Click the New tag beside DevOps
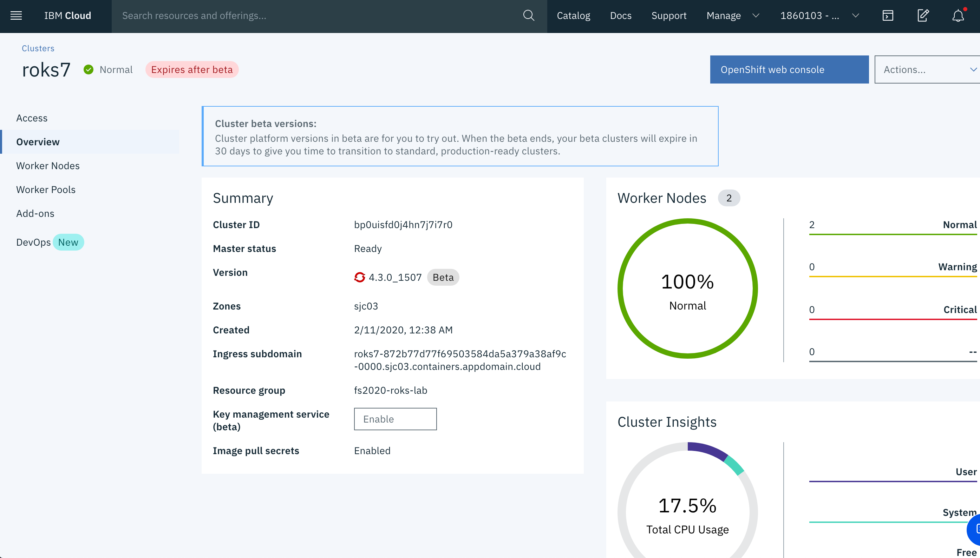980x558 pixels. (68, 242)
